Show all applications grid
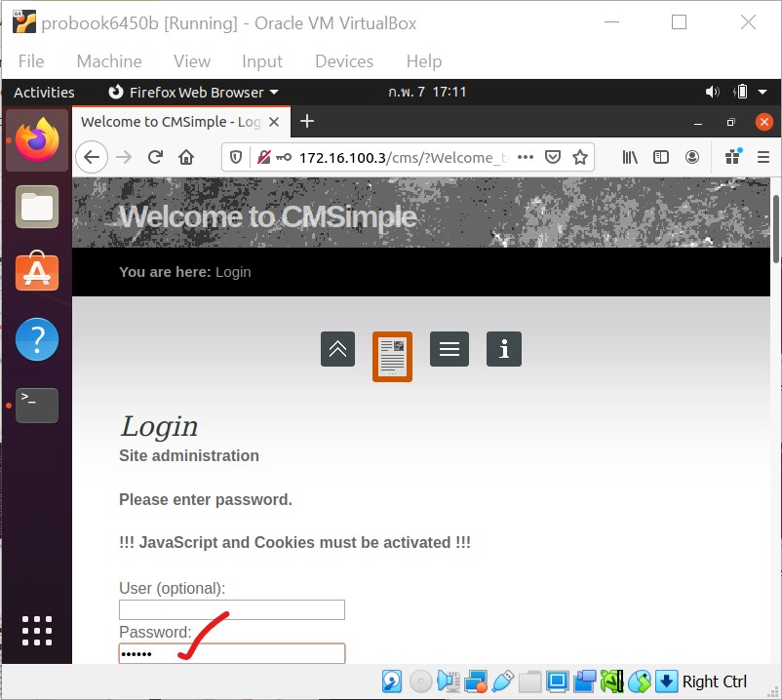782x700 pixels. 37,631
